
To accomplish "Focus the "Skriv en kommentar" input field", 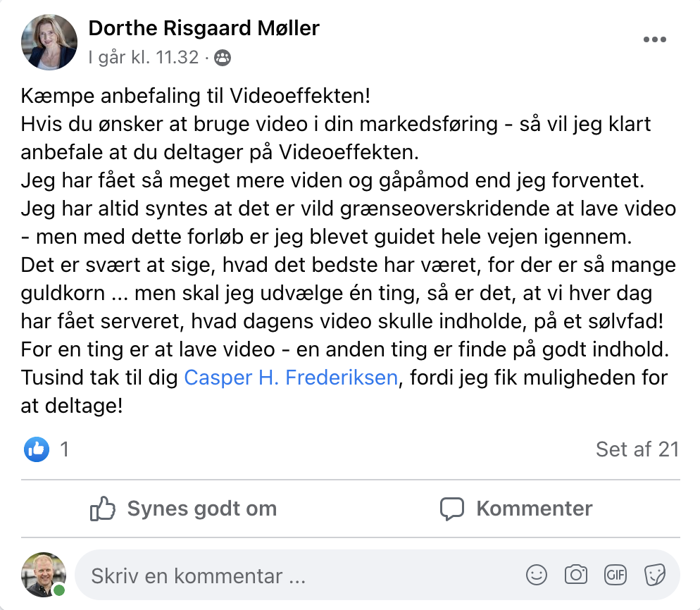I will tap(282, 576).
